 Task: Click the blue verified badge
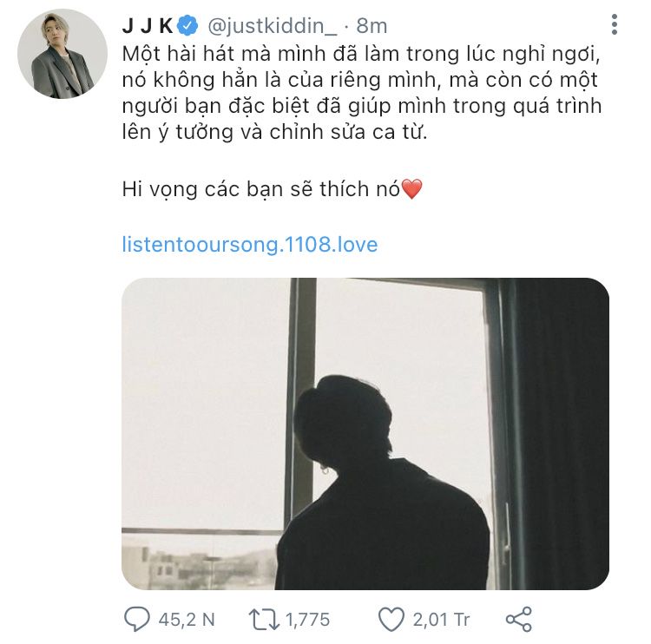(x=187, y=26)
